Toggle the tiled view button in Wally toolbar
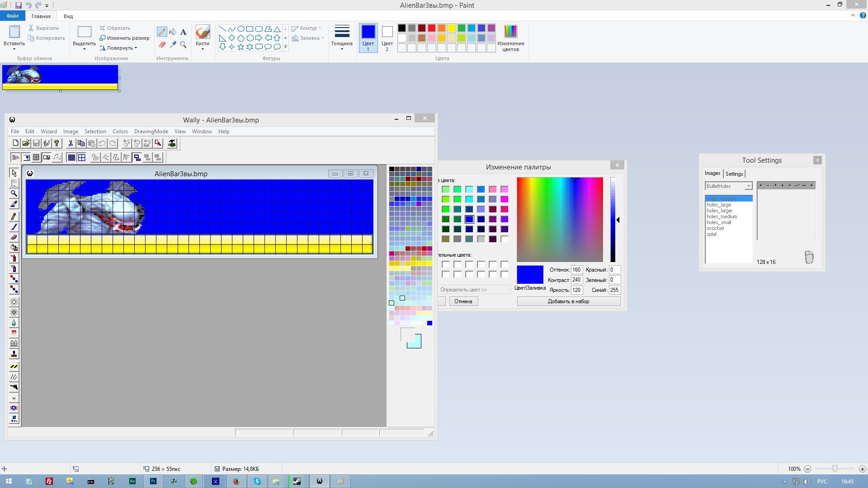The height and width of the screenshot is (488, 868). click(36, 157)
